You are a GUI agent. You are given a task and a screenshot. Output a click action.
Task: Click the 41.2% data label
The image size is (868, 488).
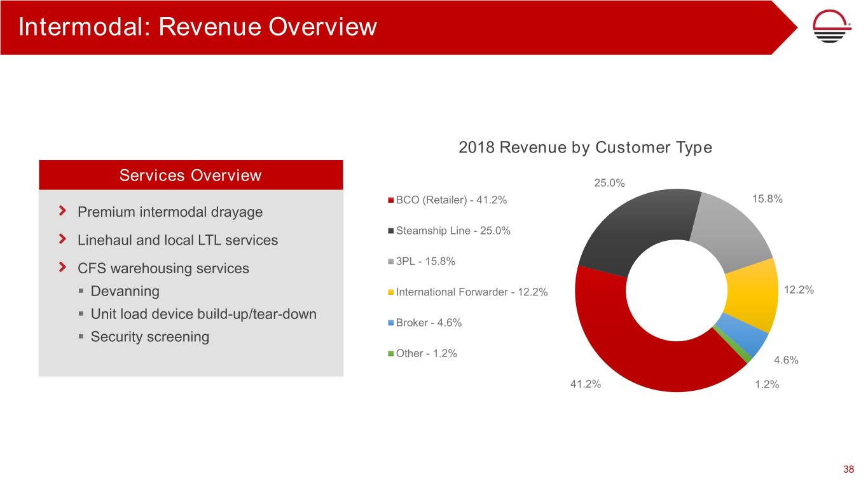click(x=584, y=384)
